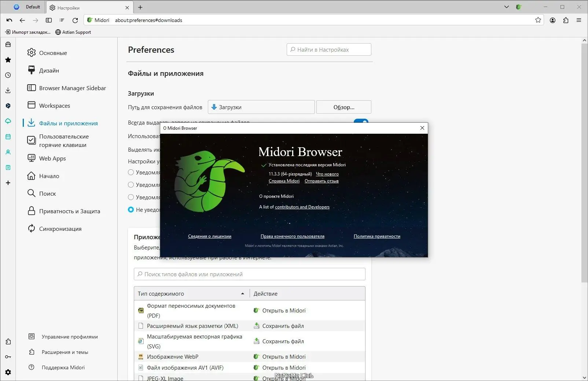Sort by Тип содержимого column header
The image size is (588, 381).
[x=191, y=293]
